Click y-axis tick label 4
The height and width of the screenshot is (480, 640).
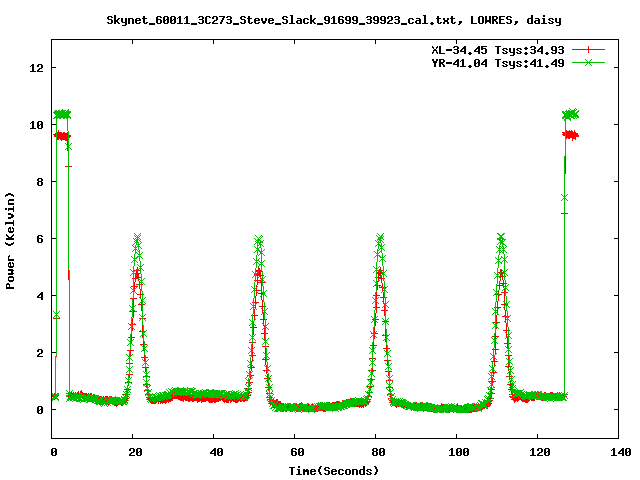(40, 296)
